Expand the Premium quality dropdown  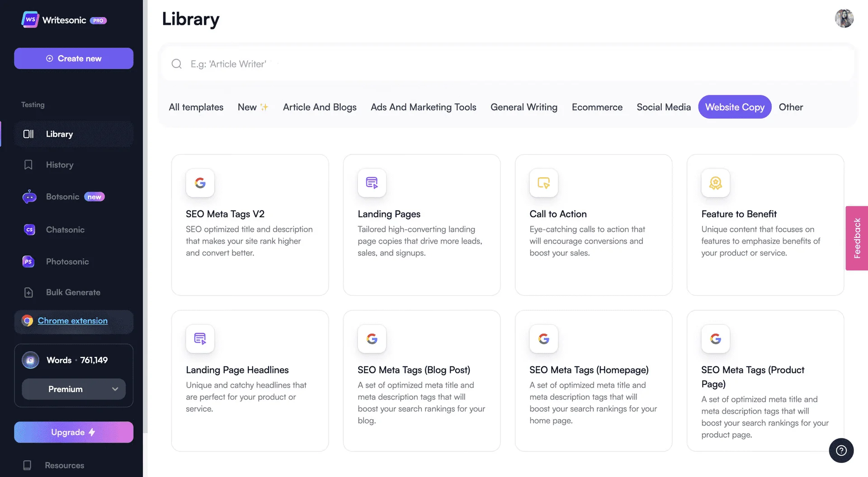[x=74, y=389]
